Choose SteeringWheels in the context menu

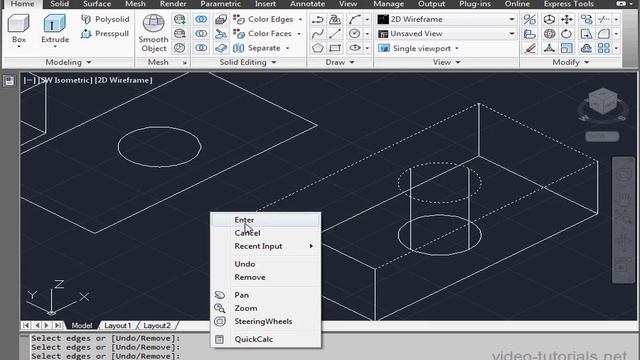(x=266, y=321)
